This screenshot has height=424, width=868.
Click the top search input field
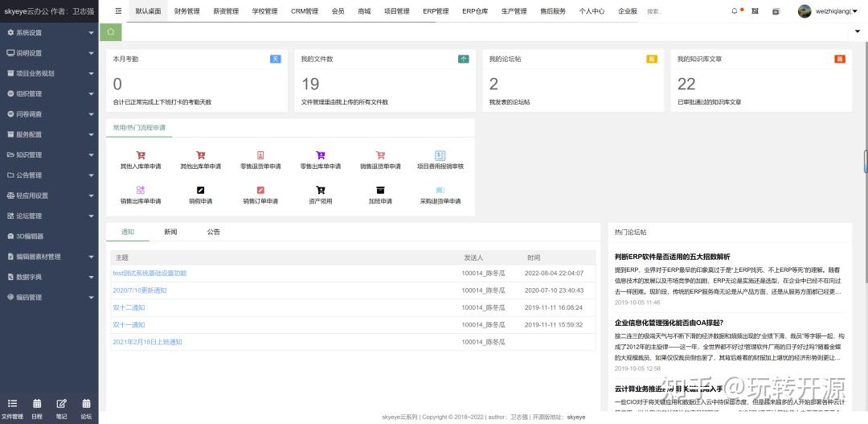coord(679,11)
